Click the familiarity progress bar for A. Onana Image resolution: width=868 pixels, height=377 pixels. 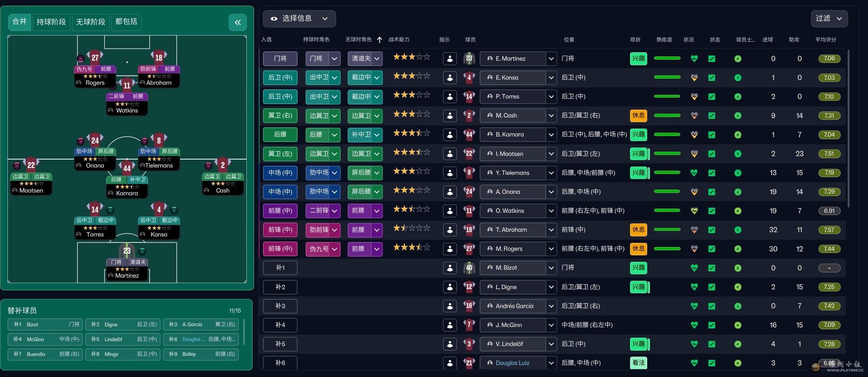[x=667, y=192]
